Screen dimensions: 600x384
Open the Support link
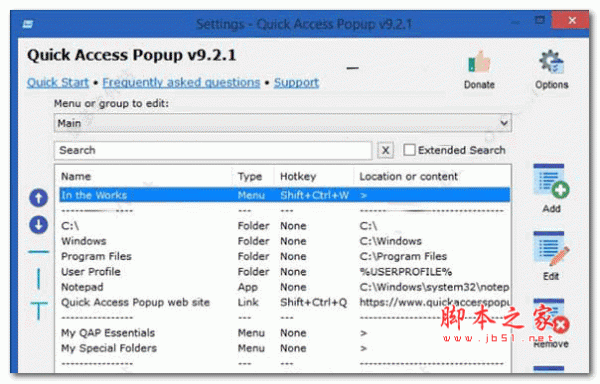(x=296, y=82)
